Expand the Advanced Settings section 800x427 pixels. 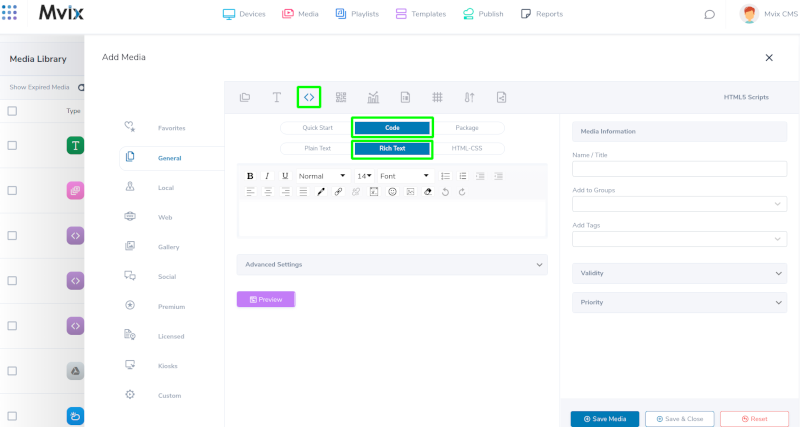(392, 264)
